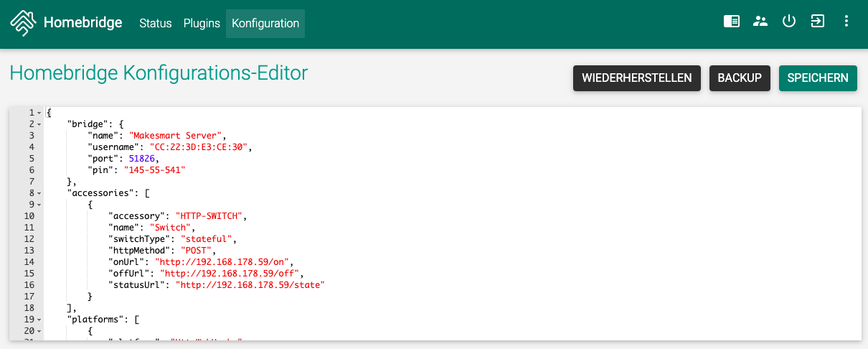Collapse the platforms array on line 19
Viewport: 868px width, 349px height.
click(39, 320)
